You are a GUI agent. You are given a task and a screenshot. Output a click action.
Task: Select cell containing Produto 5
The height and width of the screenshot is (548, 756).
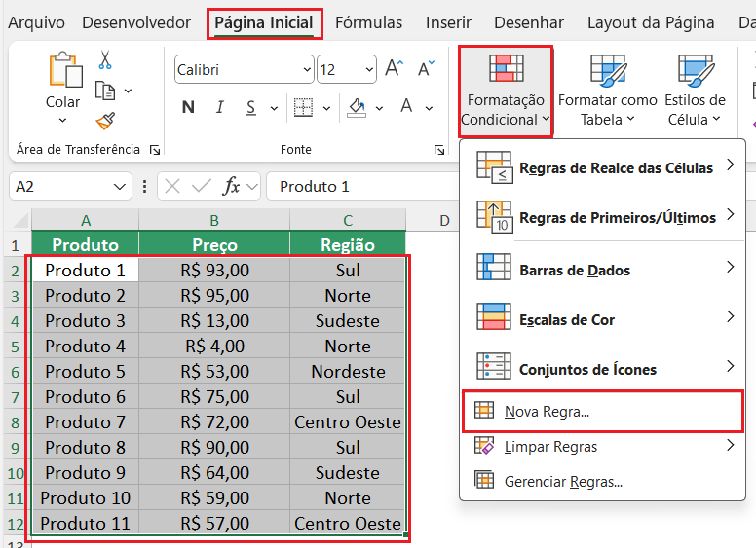pyautogui.click(x=85, y=371)
